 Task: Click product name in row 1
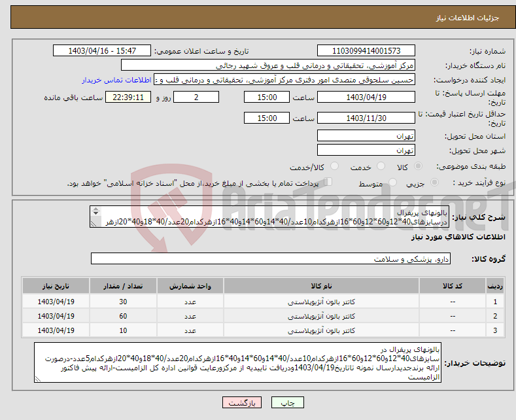pyautogui.click(x=321, y=302)
